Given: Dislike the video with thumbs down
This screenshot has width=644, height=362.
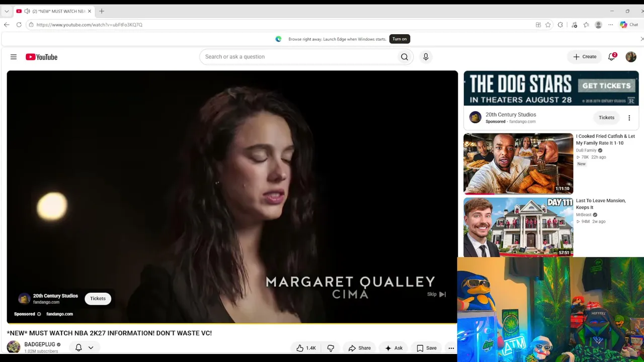Looking at the screenshot, I should [x=331, y=348].
